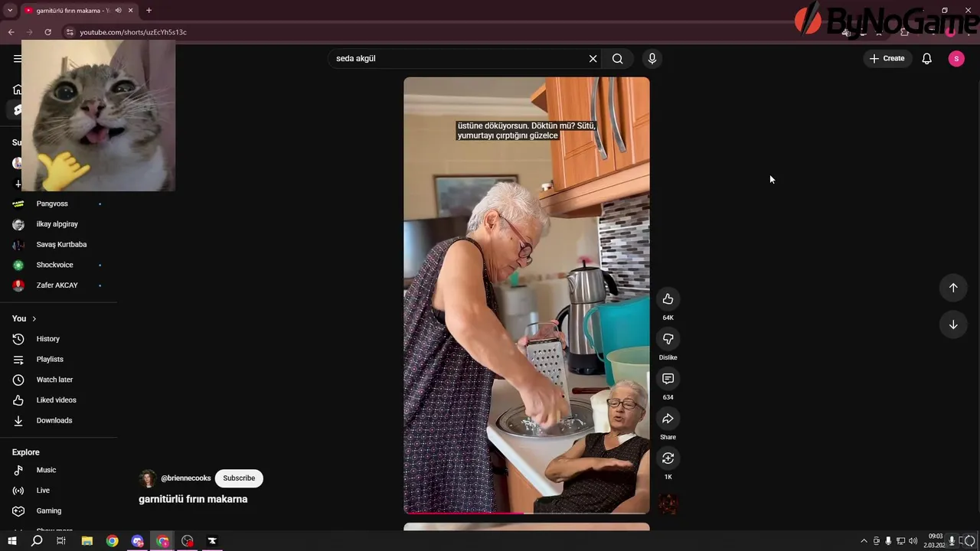
Task: Expand the You section chevron
Action: [x=34, y=318]
